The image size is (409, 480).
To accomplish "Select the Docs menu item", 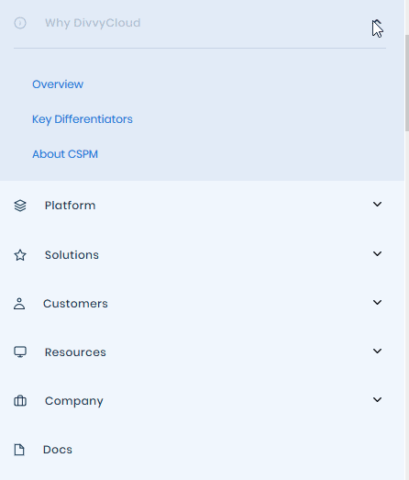I will click(58, 450).
